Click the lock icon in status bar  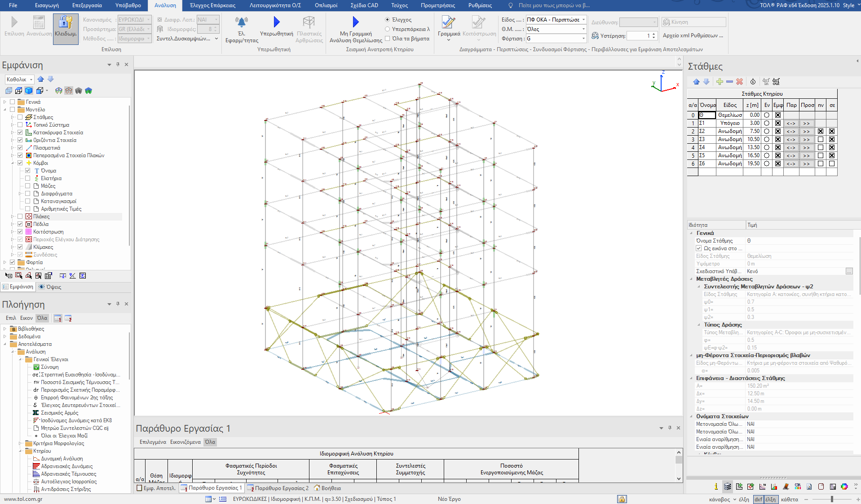click(622, 499)
